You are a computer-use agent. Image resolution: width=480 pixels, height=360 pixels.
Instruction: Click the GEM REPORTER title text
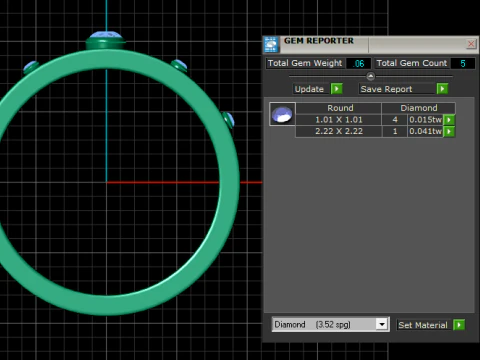point(319,41)
